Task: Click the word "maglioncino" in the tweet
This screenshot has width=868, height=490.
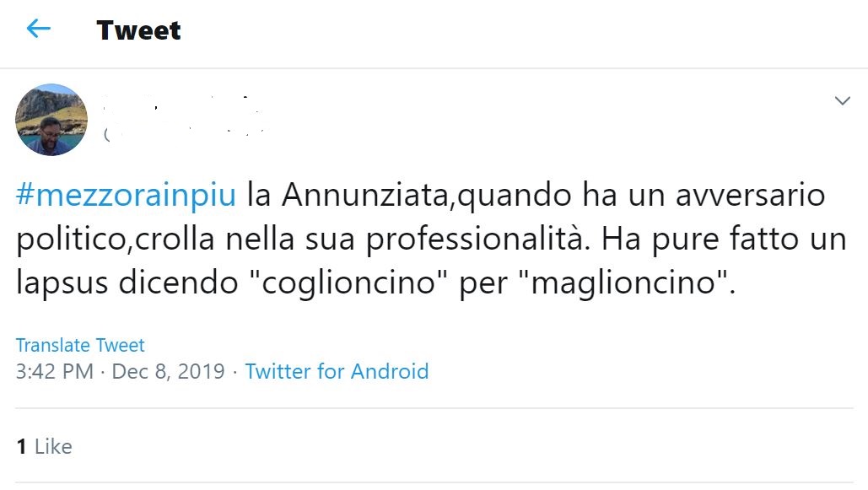Action: point(623,283)
